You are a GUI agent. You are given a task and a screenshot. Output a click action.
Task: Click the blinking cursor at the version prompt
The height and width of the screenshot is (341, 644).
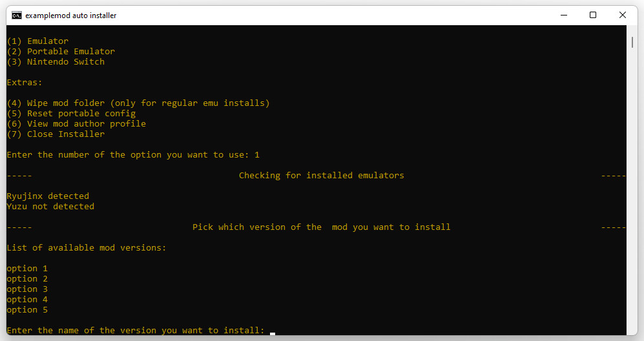point(273,333)
